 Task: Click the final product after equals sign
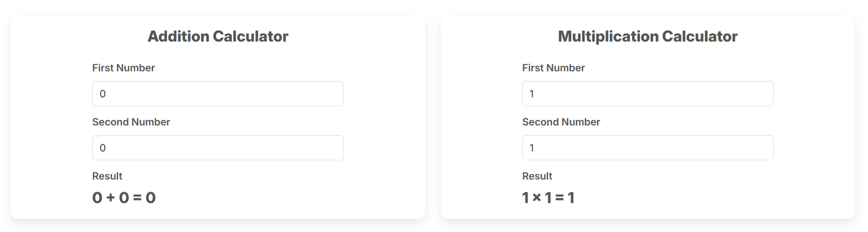(571, 198)
